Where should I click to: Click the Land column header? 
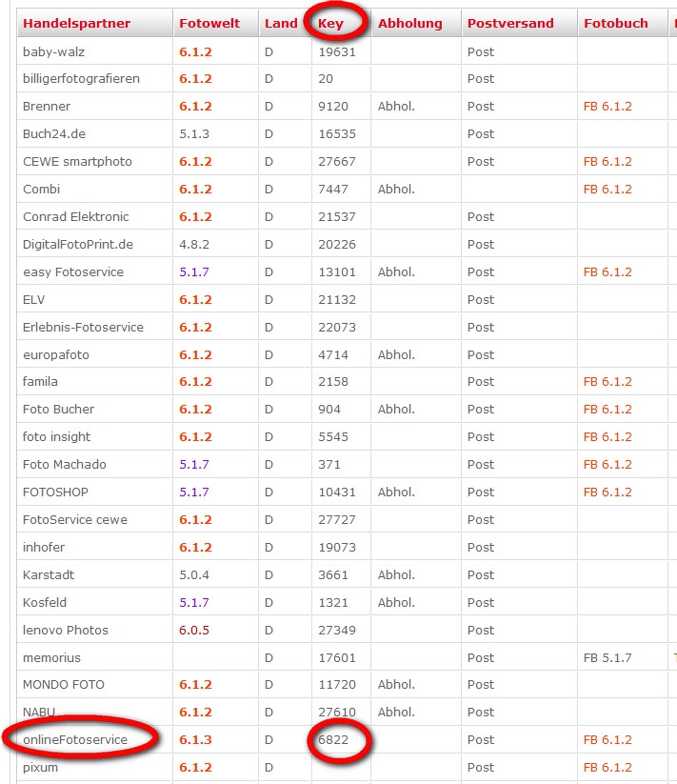(281, 23)
